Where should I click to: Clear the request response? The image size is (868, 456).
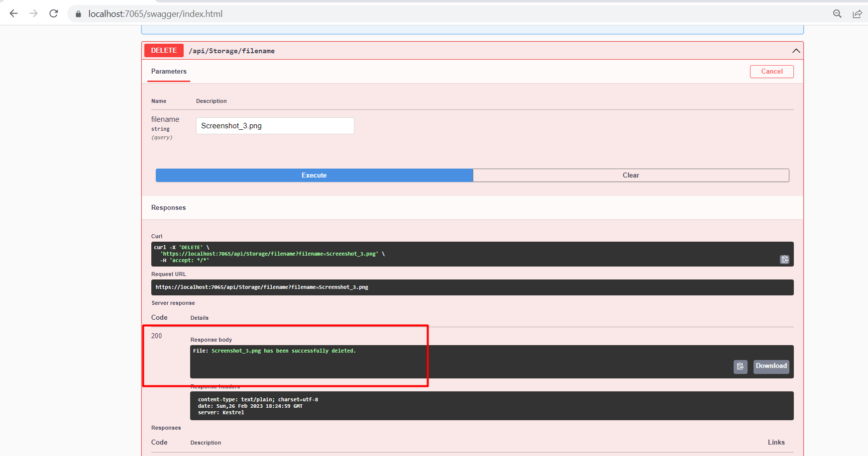coord(631,175)
